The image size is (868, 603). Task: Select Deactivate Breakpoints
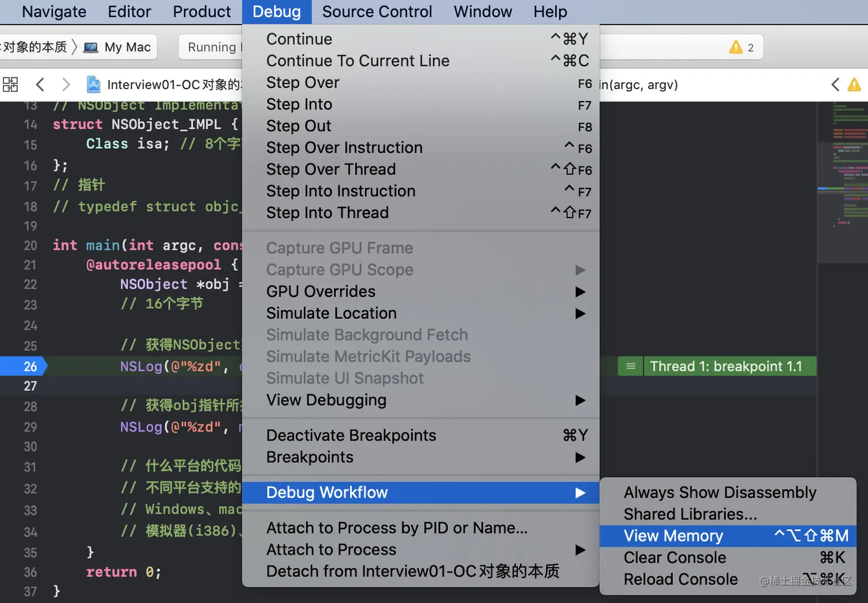tap(421, 435)
